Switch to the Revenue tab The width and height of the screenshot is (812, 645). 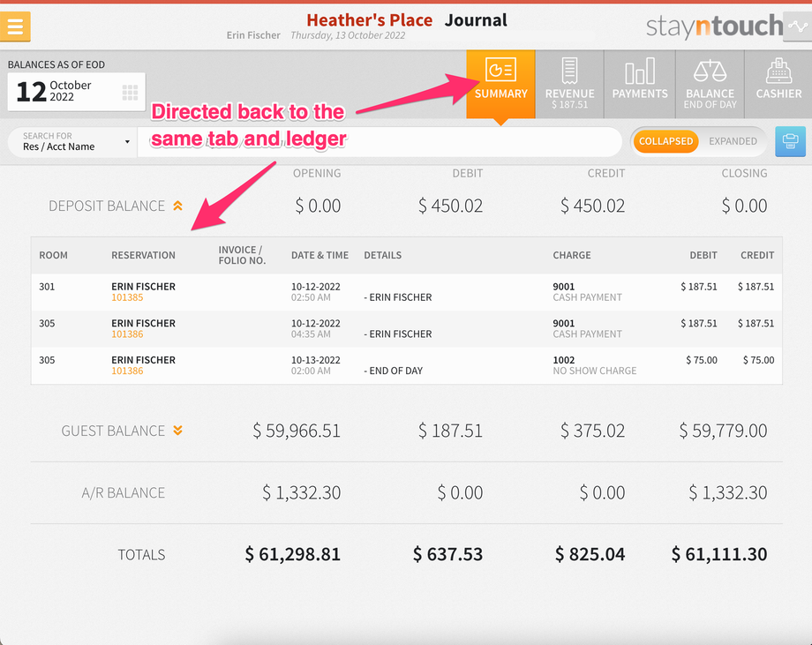click(569, 84)
